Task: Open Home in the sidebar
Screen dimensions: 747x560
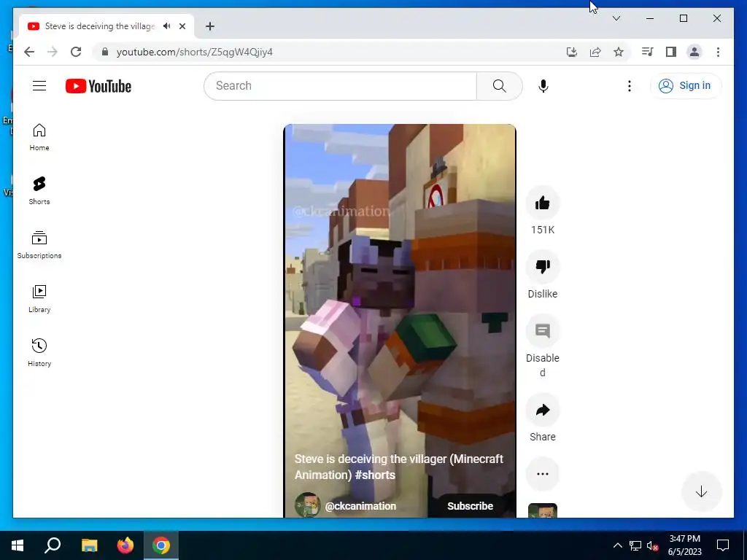Action: click(x=39, y=137)
